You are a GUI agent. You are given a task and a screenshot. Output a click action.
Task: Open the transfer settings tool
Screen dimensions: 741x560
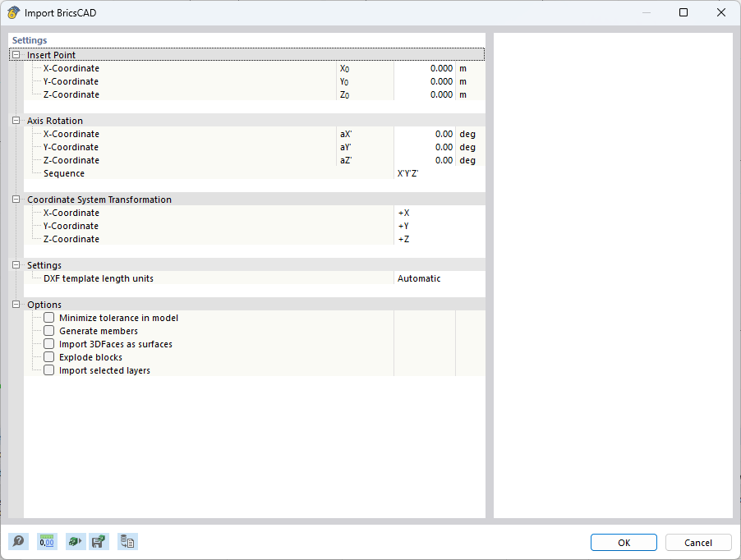tap(127, 541)
